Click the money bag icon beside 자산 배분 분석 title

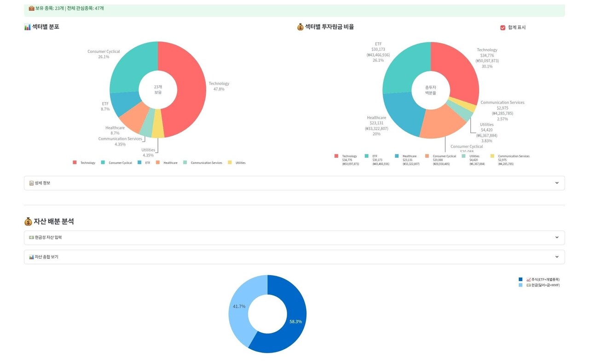click(x=28, y=221)
